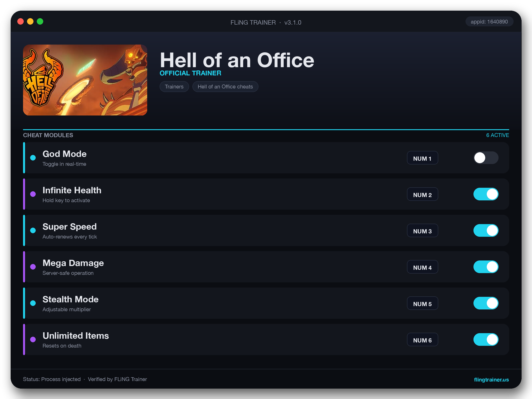Disable the Stealth Mode switch
Viewport: 532px width, 399px height.
point(486,303)
